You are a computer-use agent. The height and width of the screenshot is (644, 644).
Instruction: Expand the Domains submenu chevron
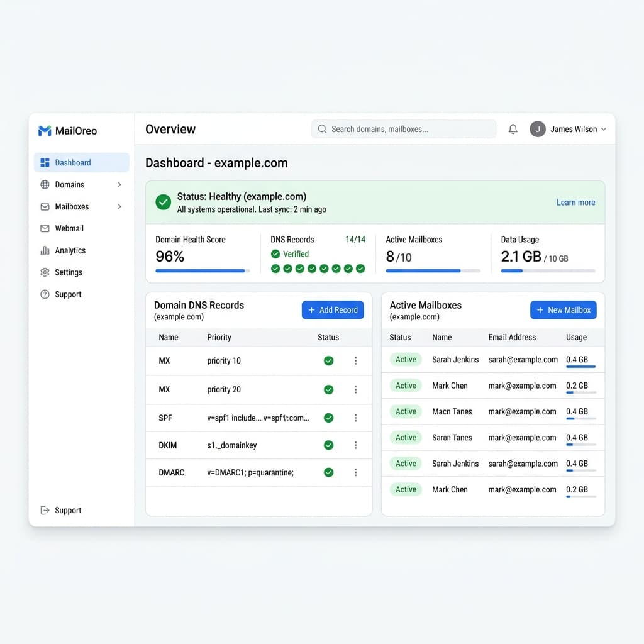click(119, 184)
